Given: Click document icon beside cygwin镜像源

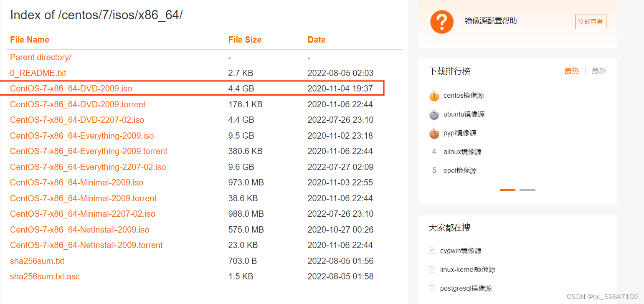Looking at the screenshot, I should 432,251.
